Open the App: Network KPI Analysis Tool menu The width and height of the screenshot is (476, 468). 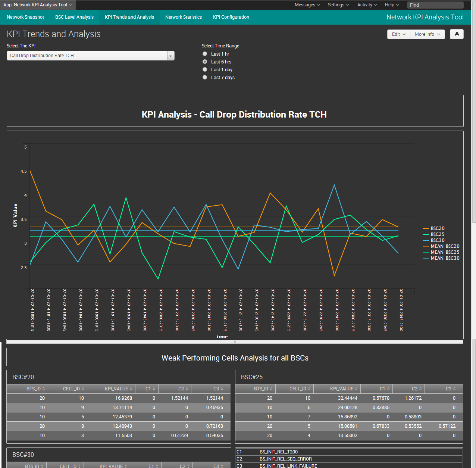coord(38,5)
